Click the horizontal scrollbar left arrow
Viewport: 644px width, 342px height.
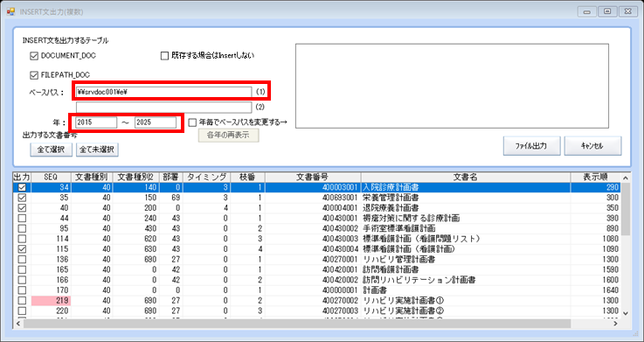pos(18,324)
